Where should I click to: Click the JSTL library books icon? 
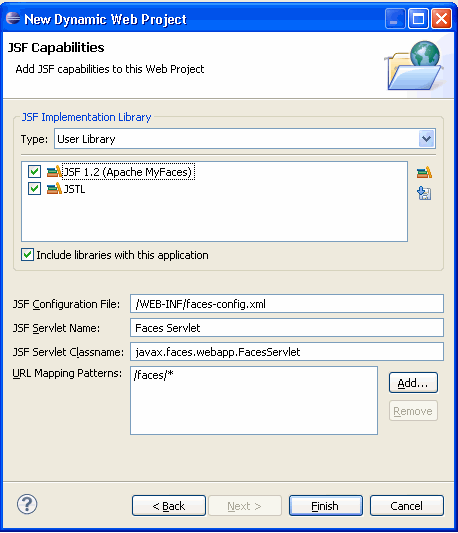pyautogui.click(x=54, y=188)
